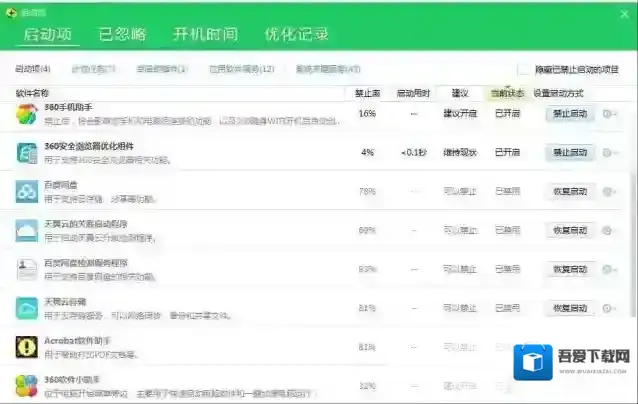Click the 百度网盘检测服务程序 icon
The height and width of the screenshot is (404, 638).
click(x=27, y=270)
